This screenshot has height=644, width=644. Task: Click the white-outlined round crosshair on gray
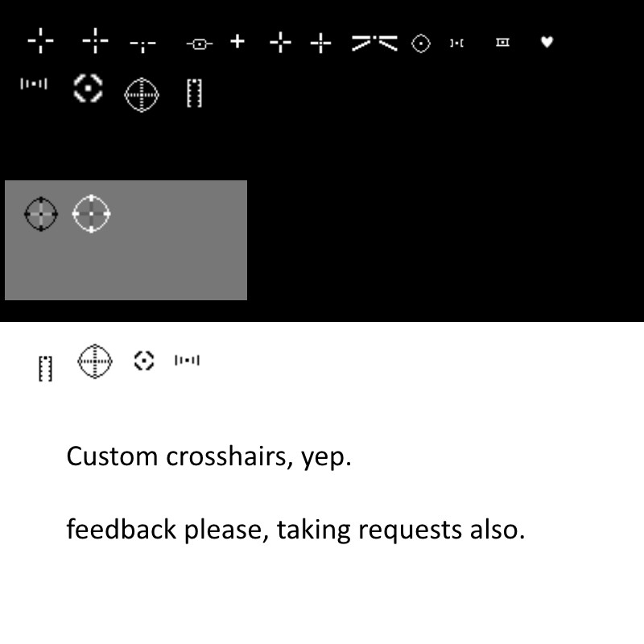tap(91, 213)
